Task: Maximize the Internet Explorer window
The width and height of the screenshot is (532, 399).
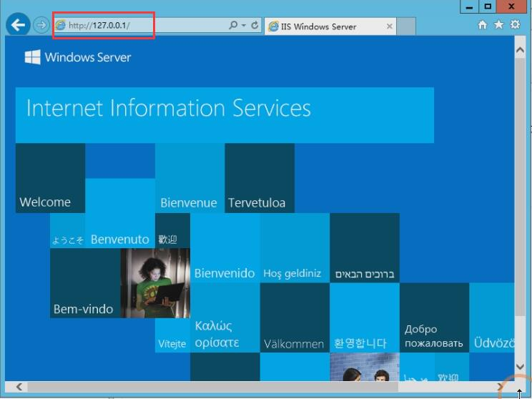Action: coord(488,6)
